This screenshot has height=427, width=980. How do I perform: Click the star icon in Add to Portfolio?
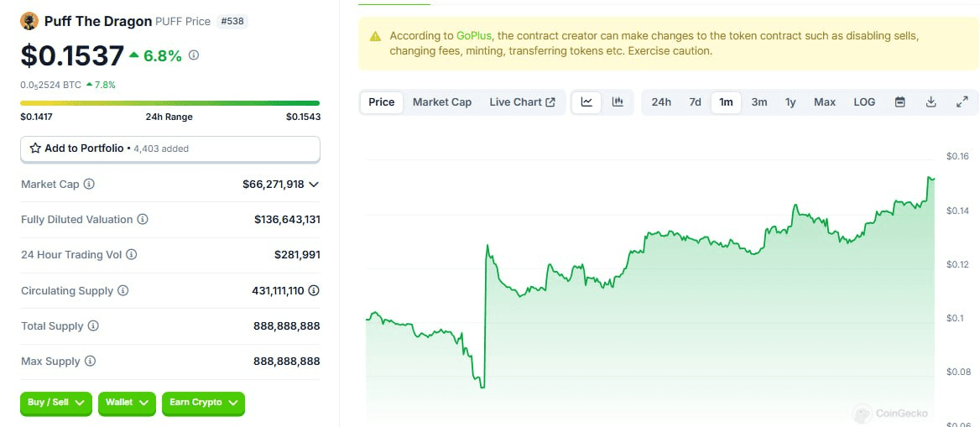(35, 148)
